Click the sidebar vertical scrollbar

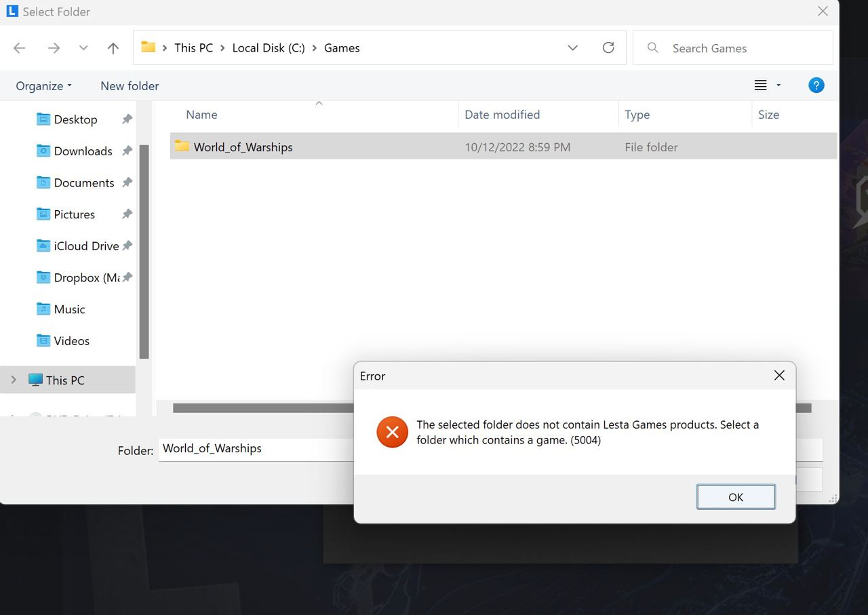[144, 252]
